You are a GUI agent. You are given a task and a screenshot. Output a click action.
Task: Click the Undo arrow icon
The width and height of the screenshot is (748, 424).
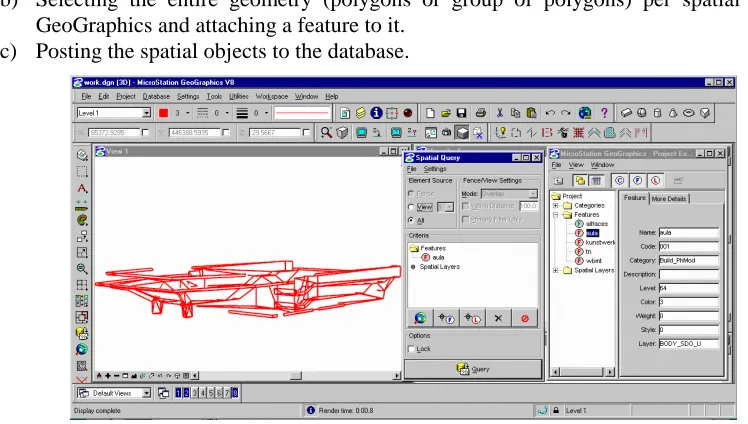(x=550, y=113)
